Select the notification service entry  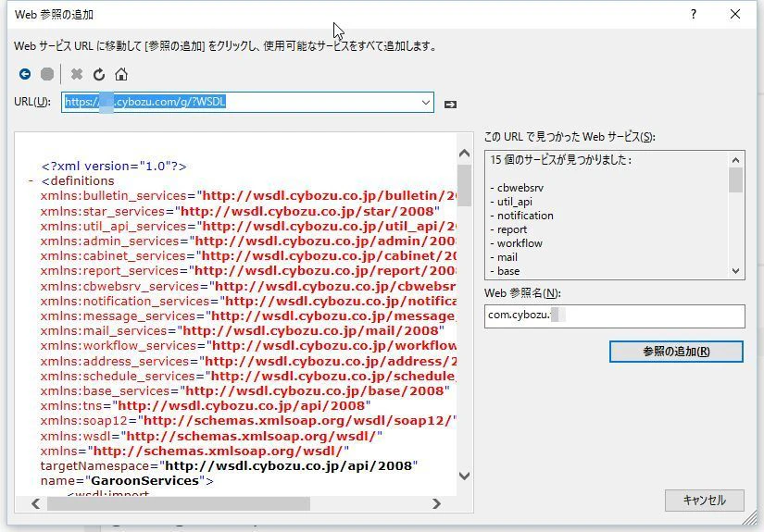tap(522, 216)
